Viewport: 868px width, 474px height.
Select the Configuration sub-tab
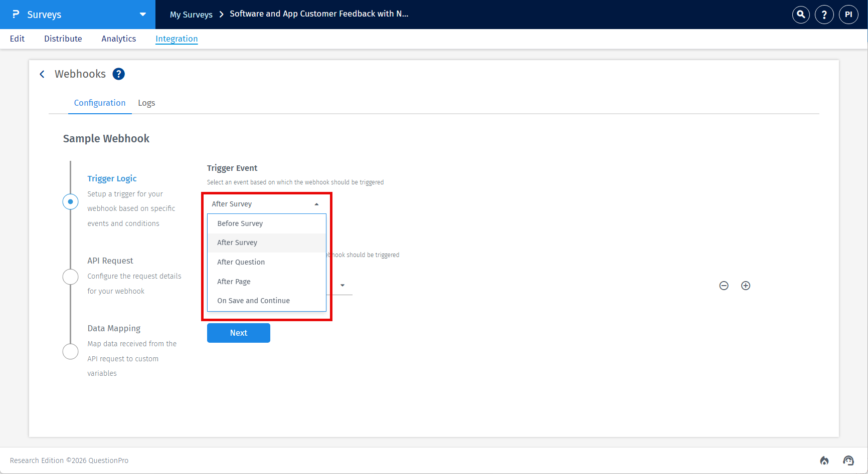point(100,103)
